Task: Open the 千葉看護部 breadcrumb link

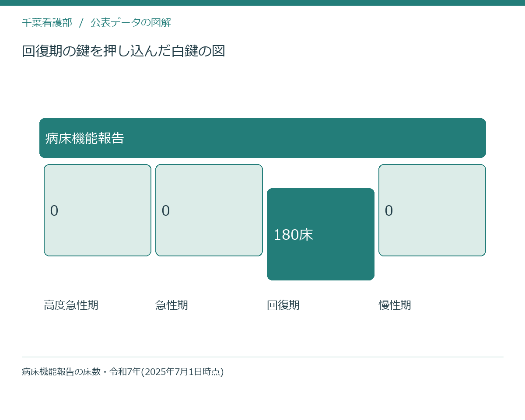Action: tap(47, 23)
